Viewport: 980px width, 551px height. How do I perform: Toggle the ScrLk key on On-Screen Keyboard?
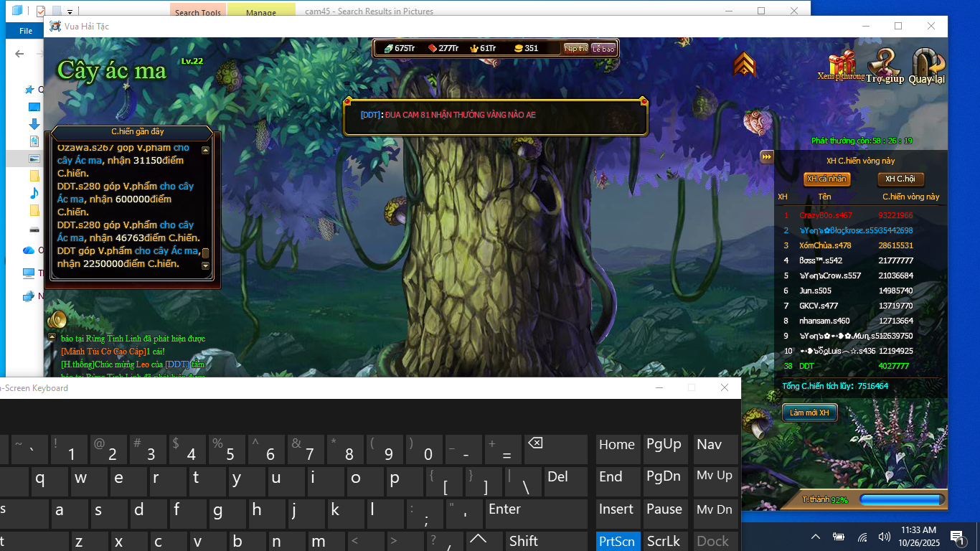[665, 541]
